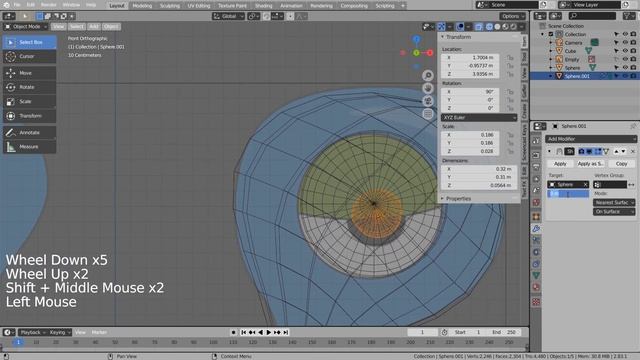Move modifier up with the arrow
The width and height of the screenshot is (640, 360).
pos(616,151)
